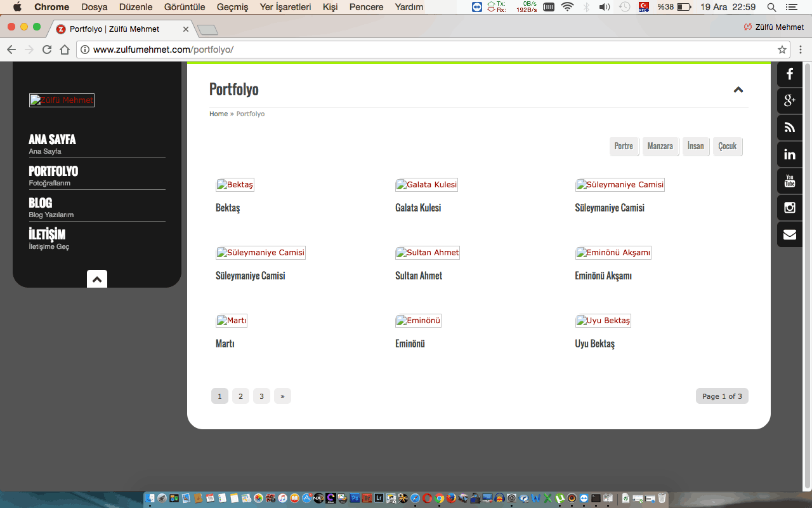Click the Bluetooth menu bar icon

586,7
